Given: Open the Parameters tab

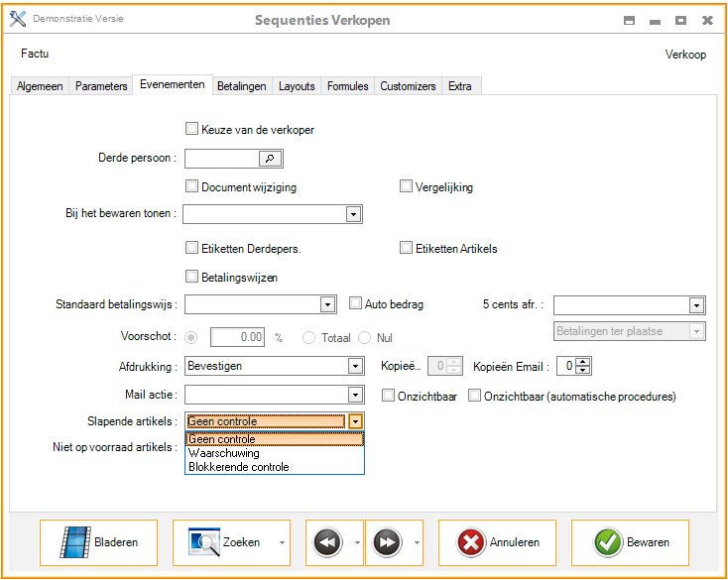Looking at the screenshot, I should point(101,86).
